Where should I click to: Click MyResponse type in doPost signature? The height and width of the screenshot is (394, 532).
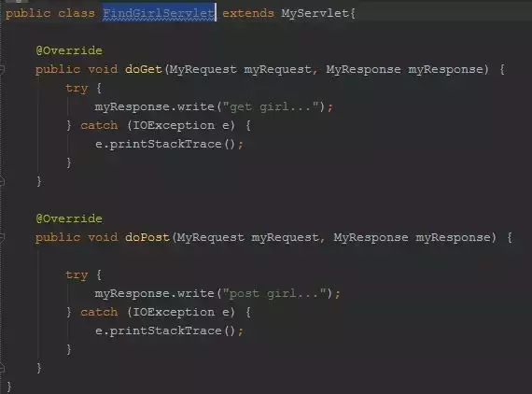coord(371,237)
